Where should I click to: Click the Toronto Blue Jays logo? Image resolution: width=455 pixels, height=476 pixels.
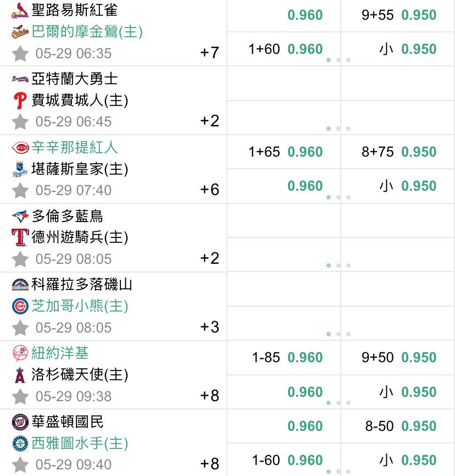pos(20,217)
